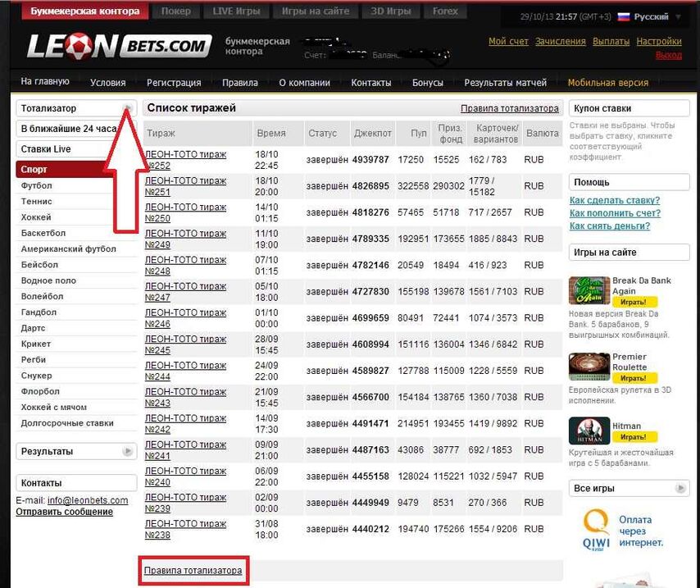Switch to the Forex tab
Image resolution: width=700 pixels, height=588 pixels.
tap(445, 11)
